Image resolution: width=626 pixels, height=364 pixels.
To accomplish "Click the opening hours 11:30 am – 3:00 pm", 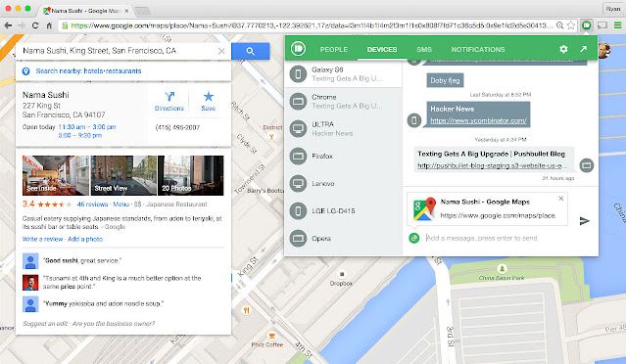I will [x=87, y=127].
